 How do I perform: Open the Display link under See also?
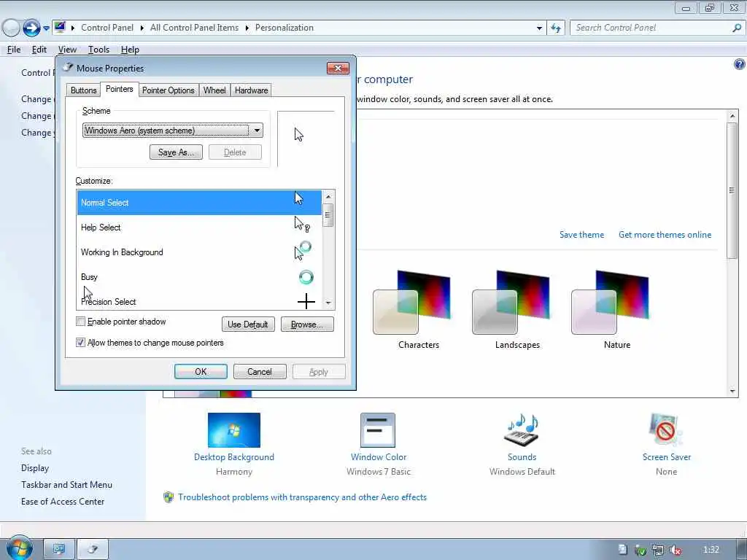(35, 468)
